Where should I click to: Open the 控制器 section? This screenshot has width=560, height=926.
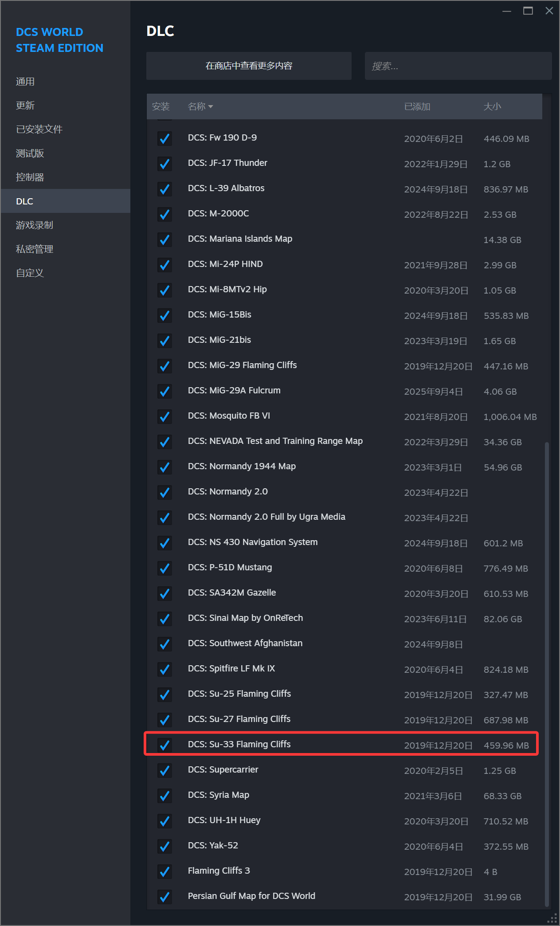pos(30,177)
